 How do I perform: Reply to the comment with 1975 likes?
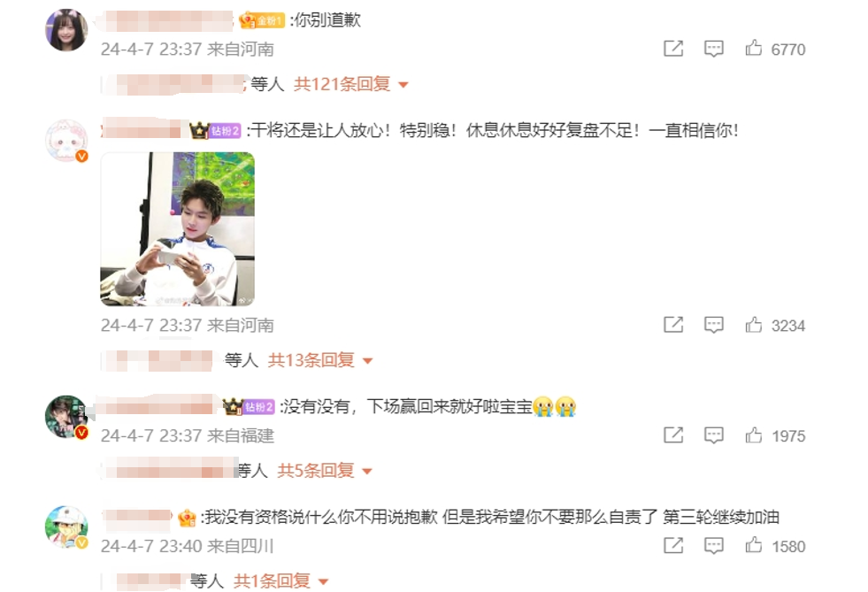pos(713,435)
